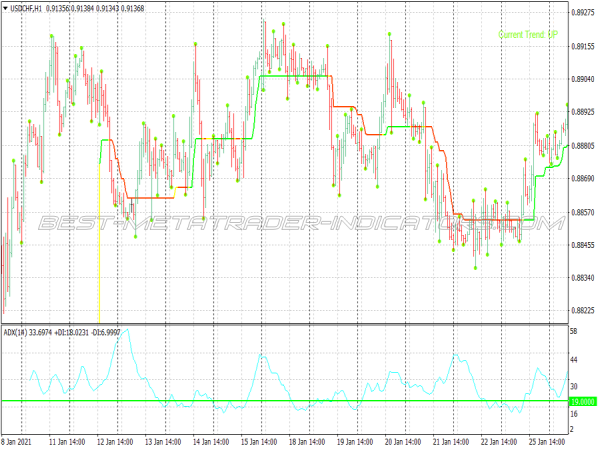Image resolution: width=600 pixels, height=450 pixels.
Task: Click price label 0.88690 on the axis
Action: point(583,179)
